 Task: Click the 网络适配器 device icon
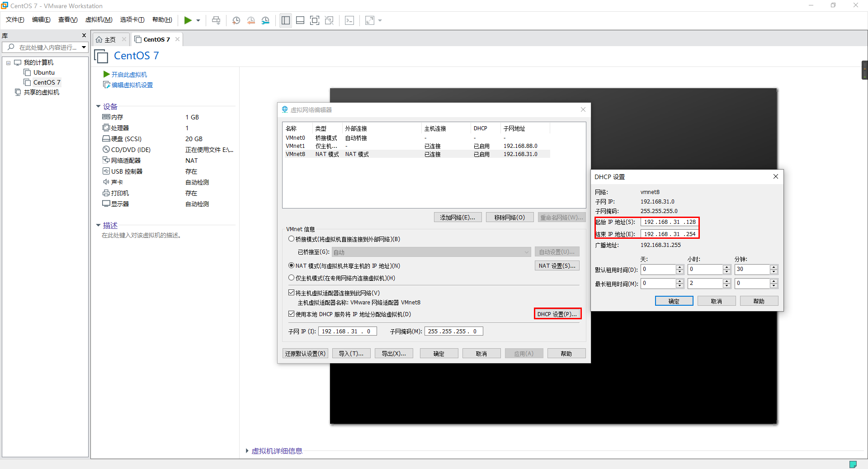tap(106, 161)
